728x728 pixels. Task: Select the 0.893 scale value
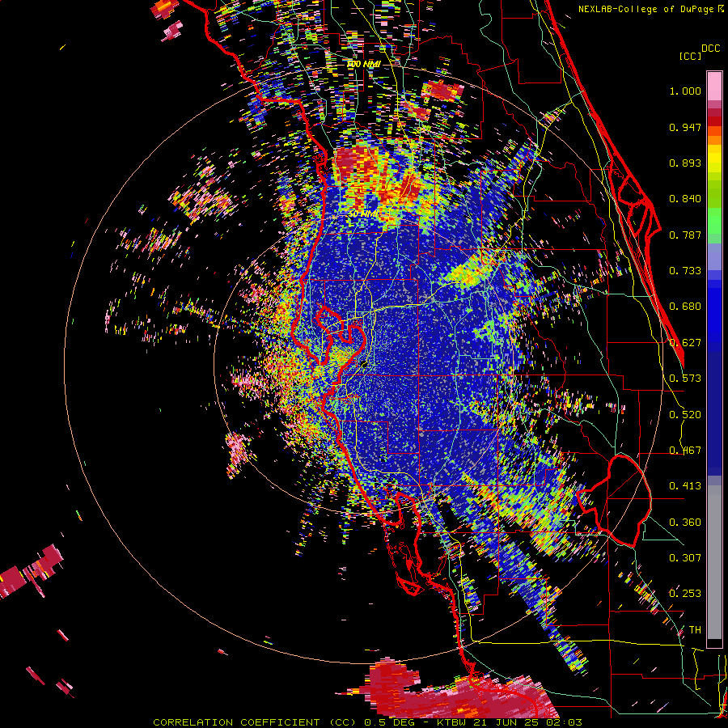click(x=685, y=163)
